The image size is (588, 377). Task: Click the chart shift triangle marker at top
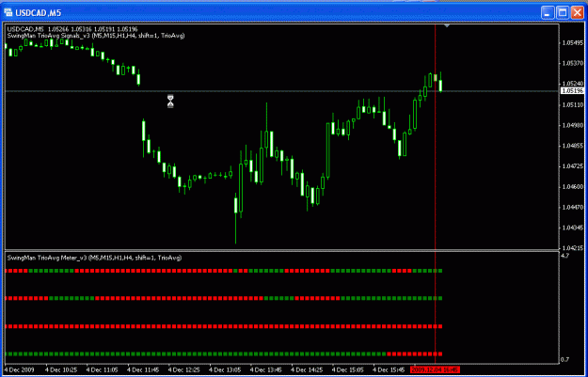(447, 26)
